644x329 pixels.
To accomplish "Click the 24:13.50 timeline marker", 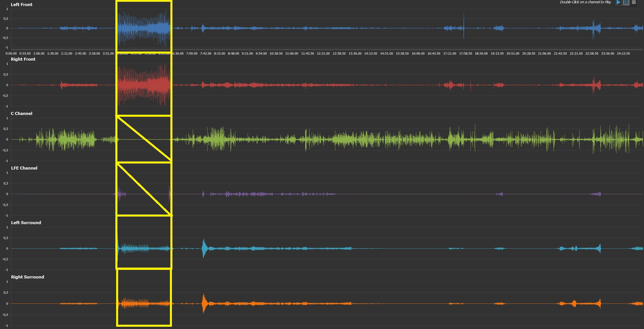I will pos(623,54).
